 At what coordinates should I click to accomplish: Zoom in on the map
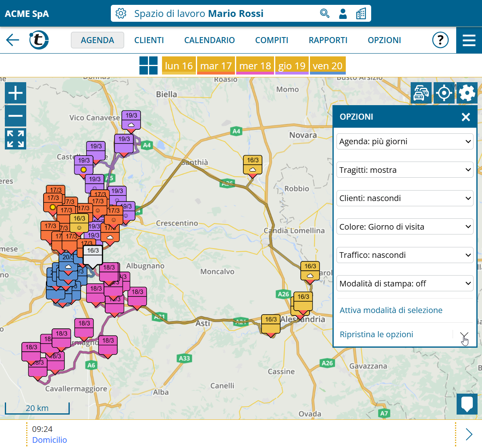click(x=15, y=93)
